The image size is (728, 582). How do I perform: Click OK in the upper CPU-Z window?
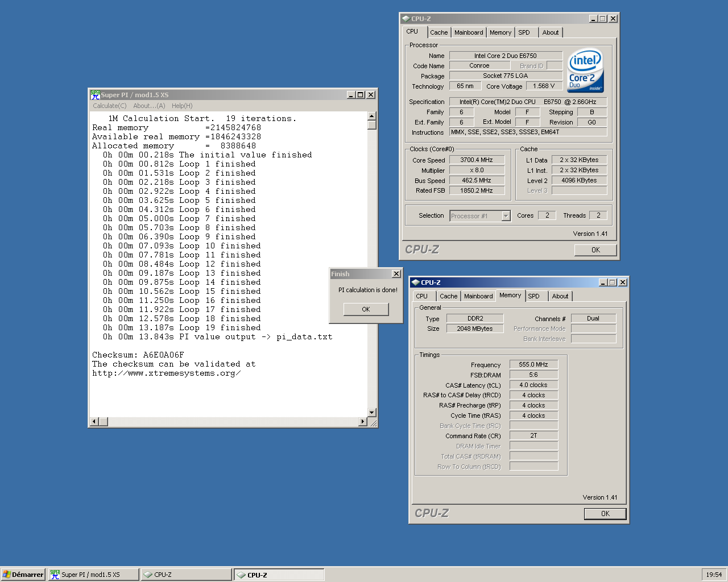(x=595, y=250)
